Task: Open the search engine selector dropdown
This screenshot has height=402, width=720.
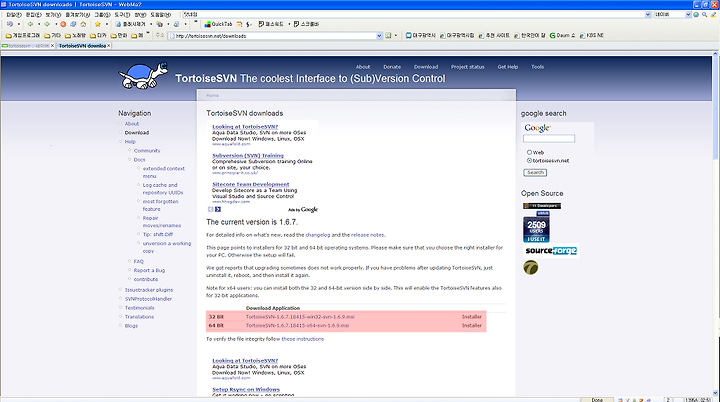Action: (x=688, y=15)
